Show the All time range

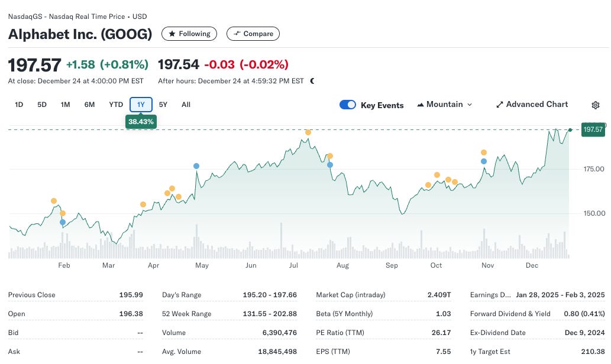click(x=186, y=105)
